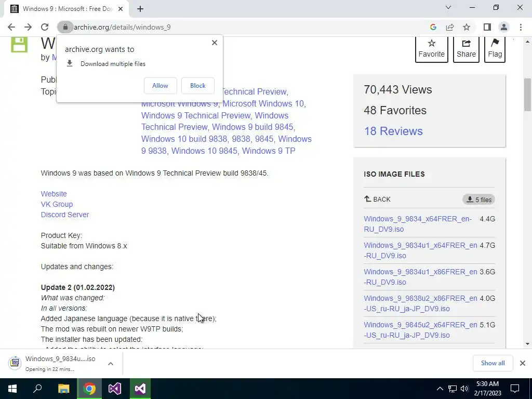Screen dimensions: 532x399
Task: Click the Share button on the page
Action: (x=466, y=49)
